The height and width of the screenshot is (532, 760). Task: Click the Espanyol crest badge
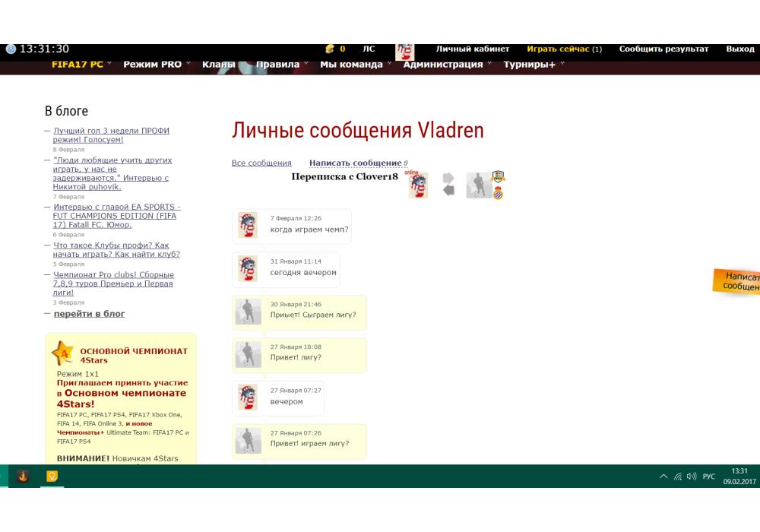498,193
